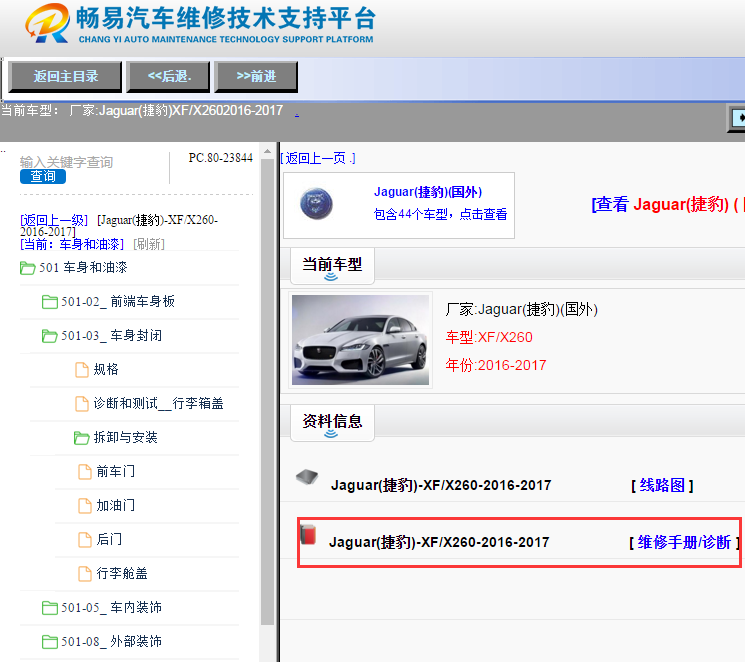Image resolution: width=745 pixels, height=662 pixels.
Task: Open 后门 tree item
Action: (109, 539)
